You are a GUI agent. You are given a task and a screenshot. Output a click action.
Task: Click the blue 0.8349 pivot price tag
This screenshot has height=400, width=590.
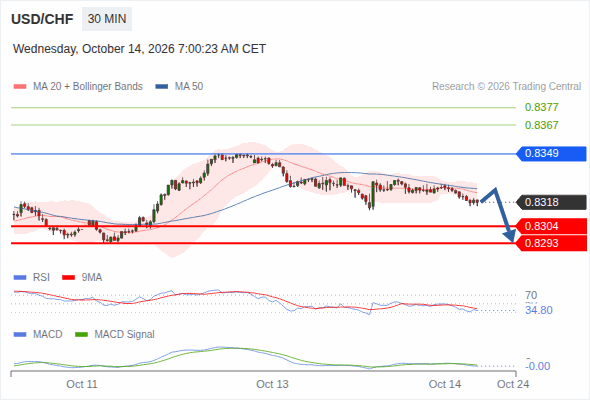coord(551,154)
